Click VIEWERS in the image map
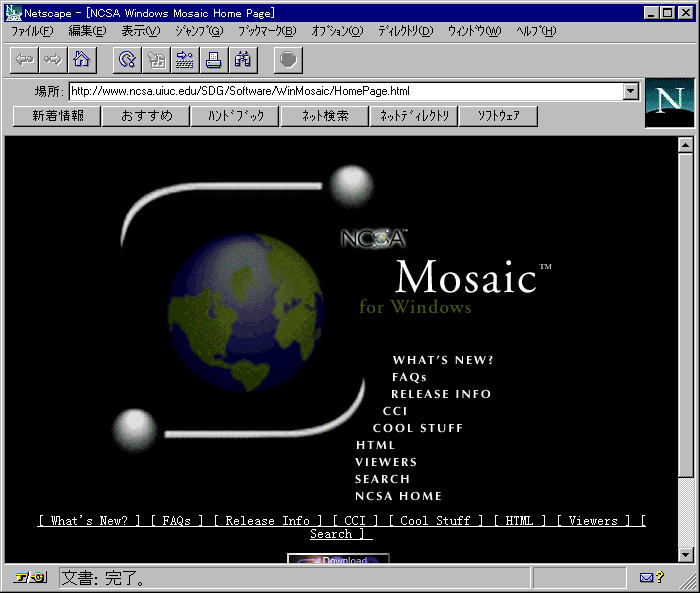700x593 pixels. [x=386, y=462]
